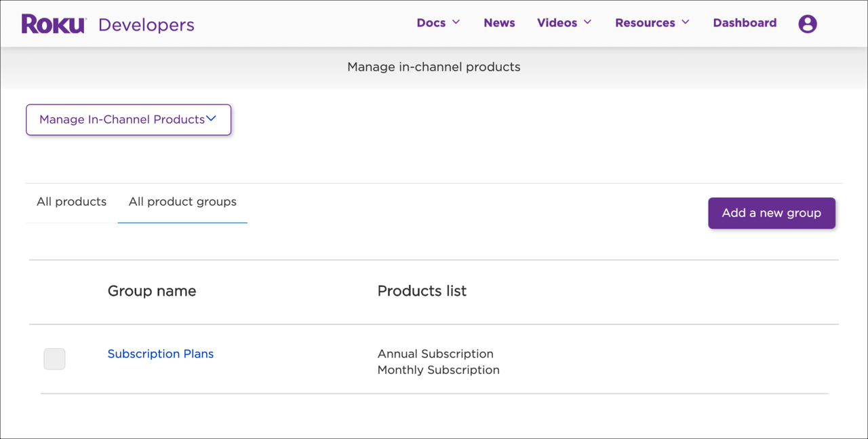The width and height of the screenshot is (868, 439).
Task: Navigate to the Dashboard menu item
Action: click(745, 22)
